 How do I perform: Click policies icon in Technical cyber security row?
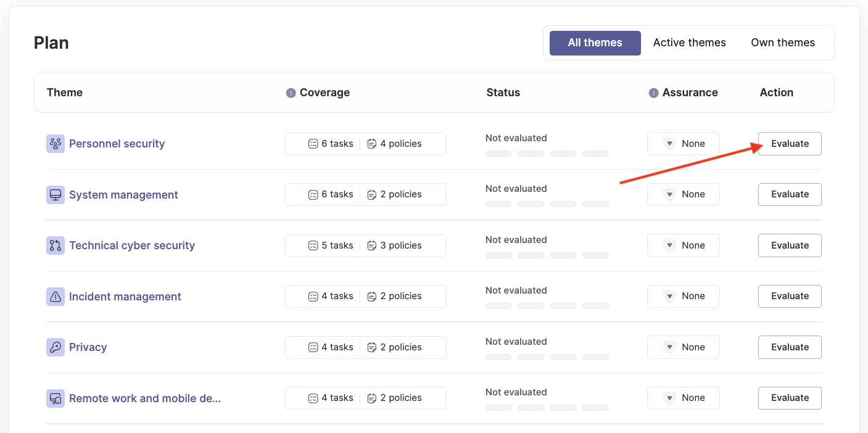coord(372,245)
